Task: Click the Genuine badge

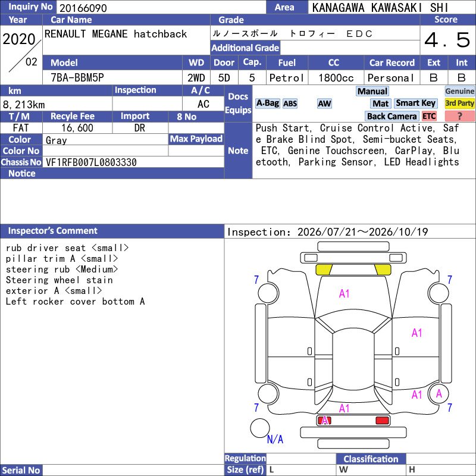Action: tap(459, 91)
